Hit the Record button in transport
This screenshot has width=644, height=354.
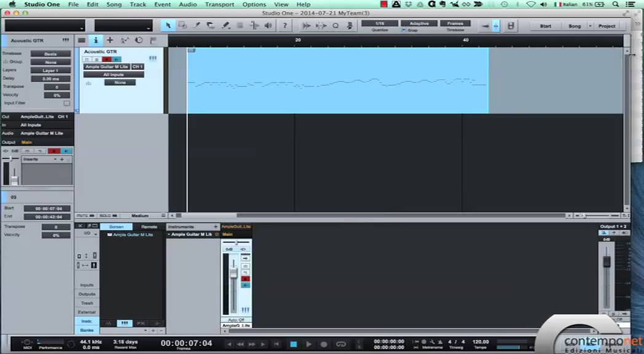[324, 344]
